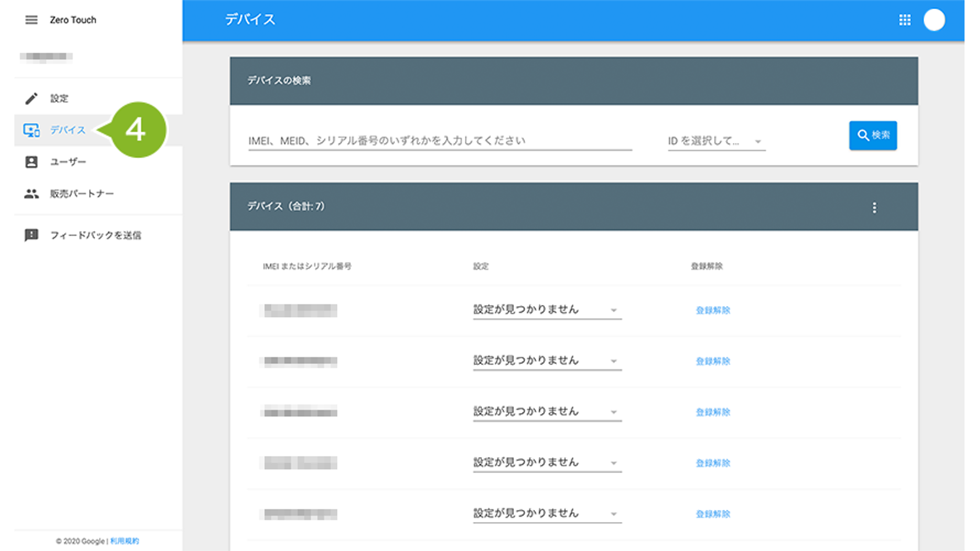Image resolution: width=980 pixels, height=551 pixels.
Task: Click the デバイス monitor icon in sidebar
Action: pyautogui.click(x=31, y=130)
